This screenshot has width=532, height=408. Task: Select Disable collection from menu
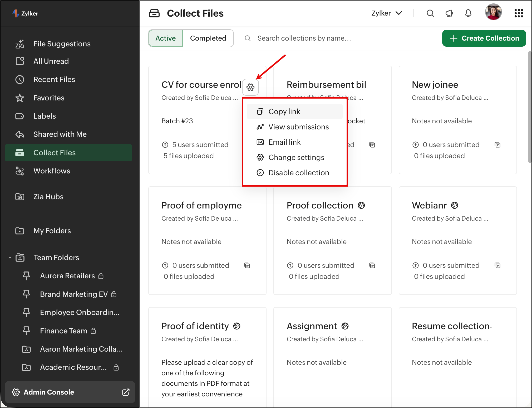click(x=298, y=173)
